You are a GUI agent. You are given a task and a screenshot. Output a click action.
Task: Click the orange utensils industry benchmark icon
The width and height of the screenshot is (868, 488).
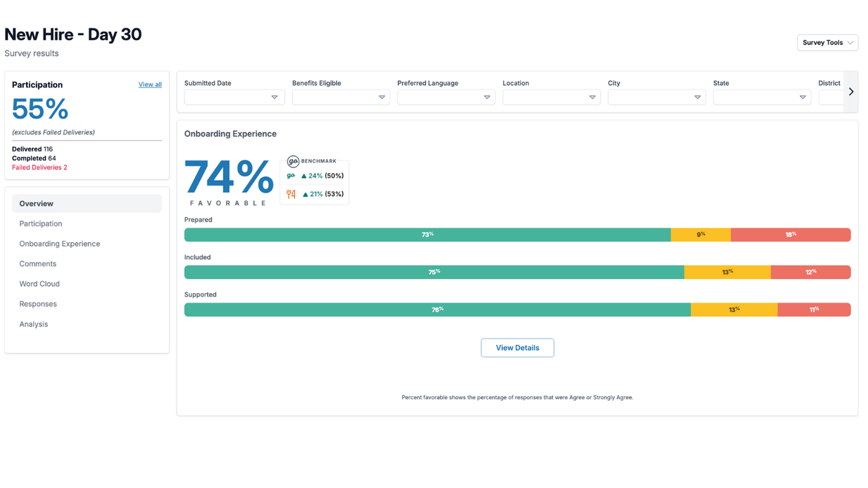pos(290,194)
